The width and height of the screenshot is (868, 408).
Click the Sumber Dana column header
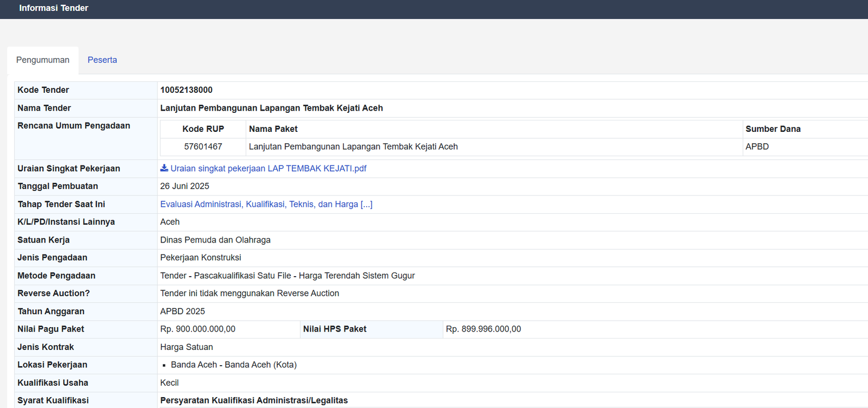pyautogui.click(x=773, y=129)
